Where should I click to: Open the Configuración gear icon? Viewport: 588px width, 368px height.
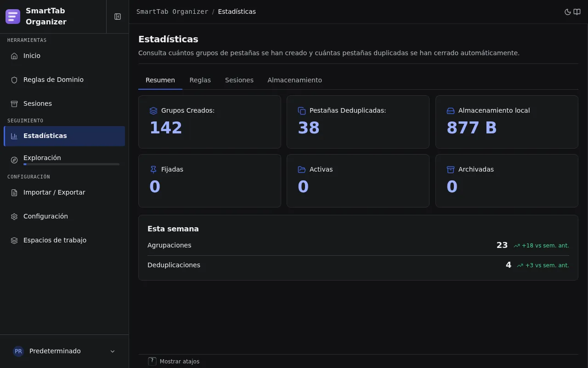click(14, 216)
